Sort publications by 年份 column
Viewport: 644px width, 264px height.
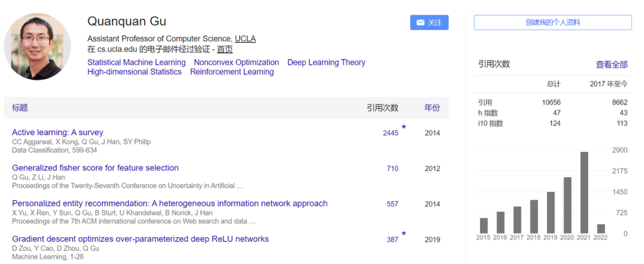click(x=432, y=108)
